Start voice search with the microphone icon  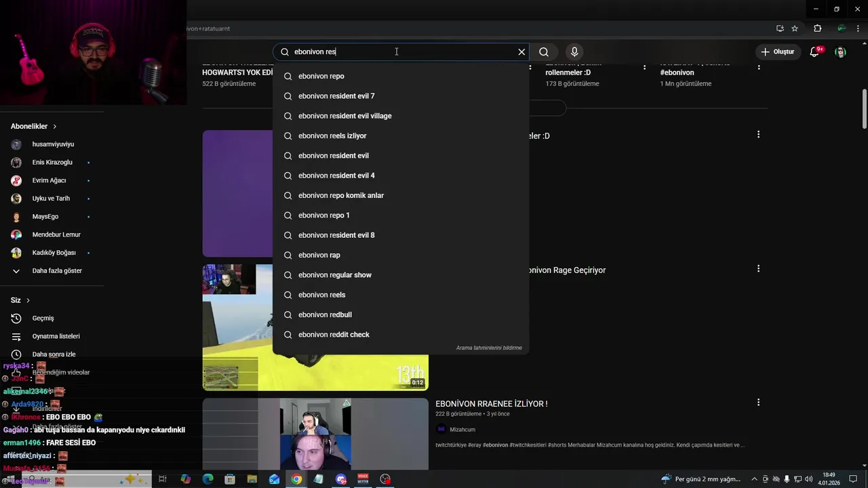pyautogui.click(x=574, y=52)
